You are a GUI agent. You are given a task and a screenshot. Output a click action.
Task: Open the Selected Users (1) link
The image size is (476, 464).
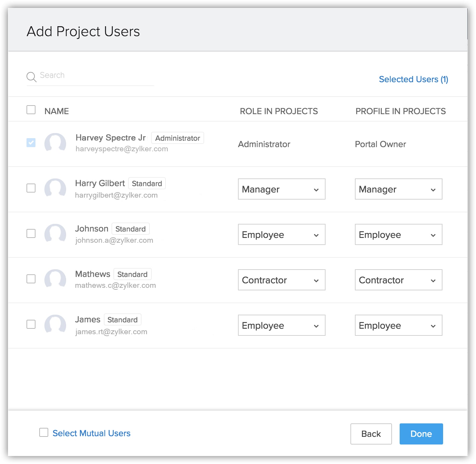click(x=413, y=79)
